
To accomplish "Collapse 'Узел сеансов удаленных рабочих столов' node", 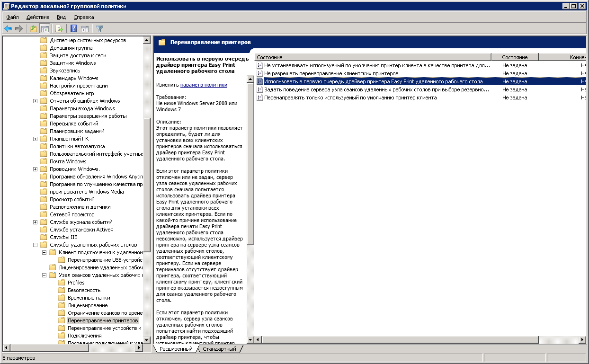I will coord(45,275).
